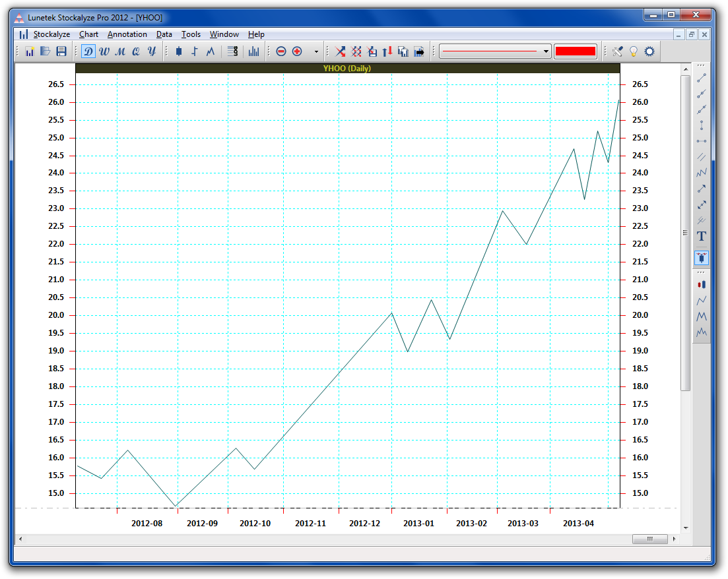728x579 pixels.
Task: Click the volume bars indicator icon
Action: click(253, 51)
